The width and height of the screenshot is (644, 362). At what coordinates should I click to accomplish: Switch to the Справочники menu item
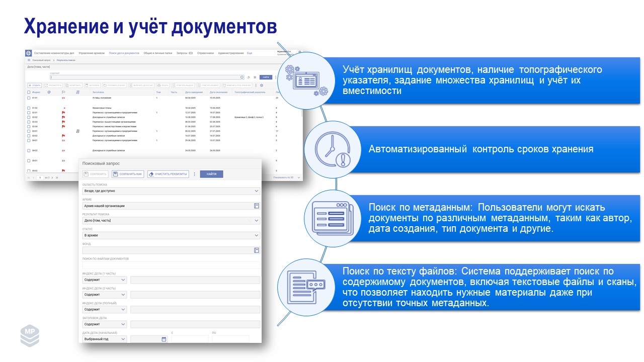pos(206,53)
